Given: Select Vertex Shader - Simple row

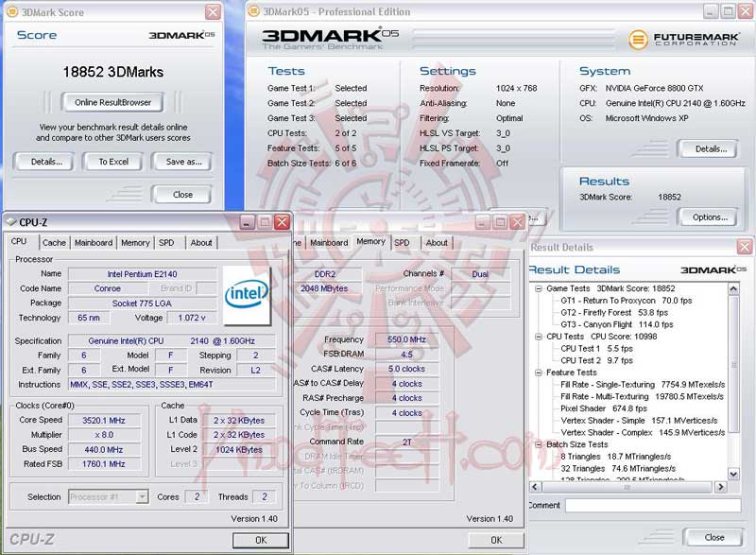Looking at the screenshot, I should click(639, 421).
